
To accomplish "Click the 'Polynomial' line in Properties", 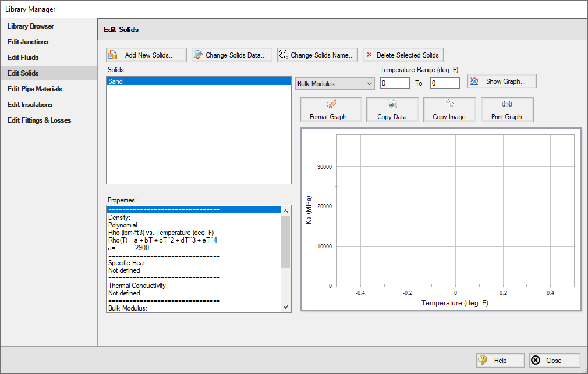I will point(123,225).
